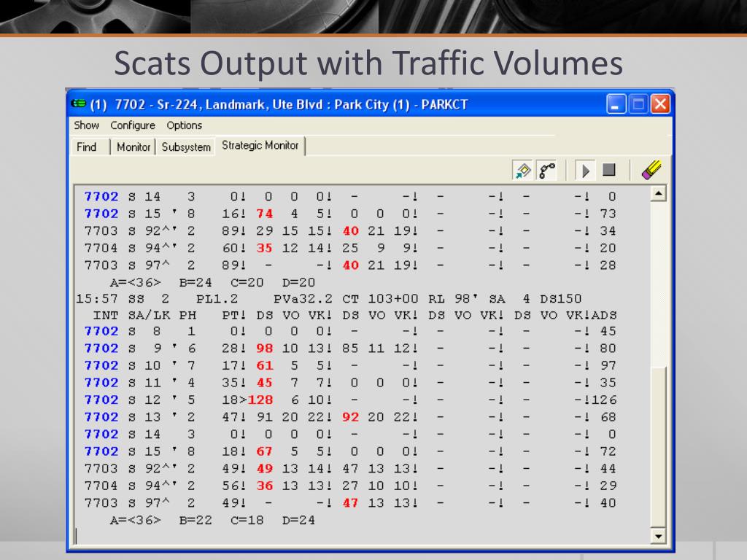
Task: Click the text 'A=<36>' in last line
Action: pos(135,520)
